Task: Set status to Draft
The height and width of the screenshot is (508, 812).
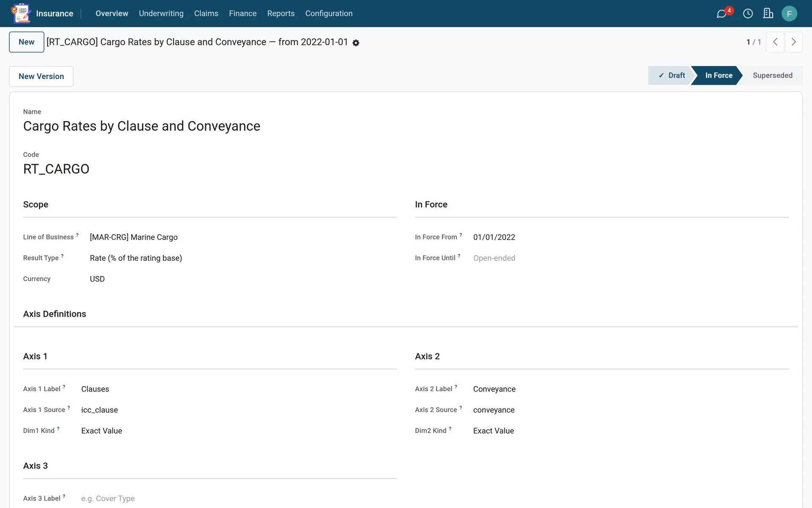Action: click(x=671, y=75)
